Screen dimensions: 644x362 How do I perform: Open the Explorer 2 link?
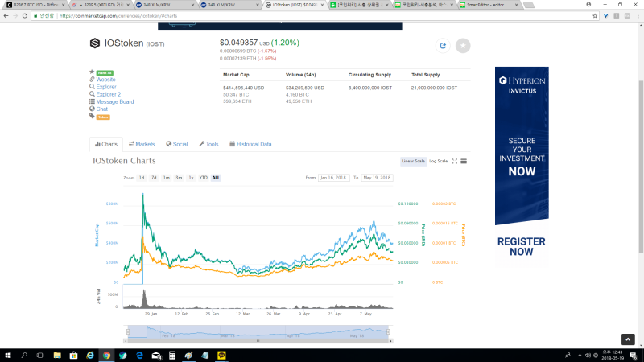(x=109, y=94)
